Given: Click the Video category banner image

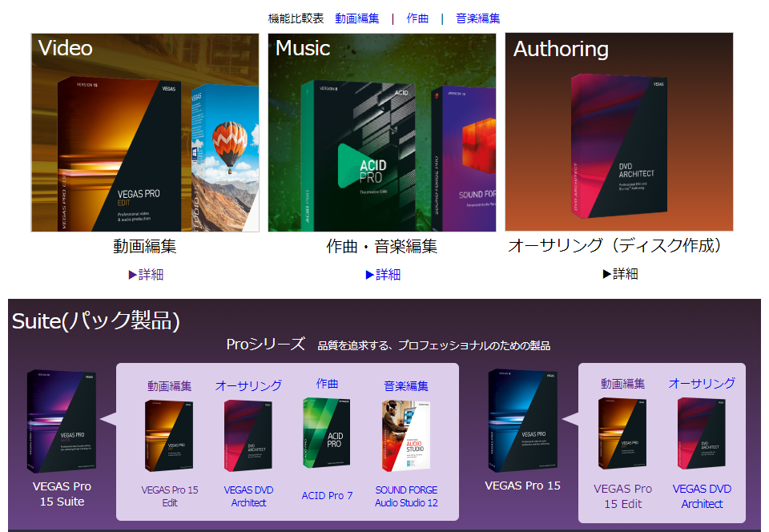Looking at the screenshot, I should [145, 132].
